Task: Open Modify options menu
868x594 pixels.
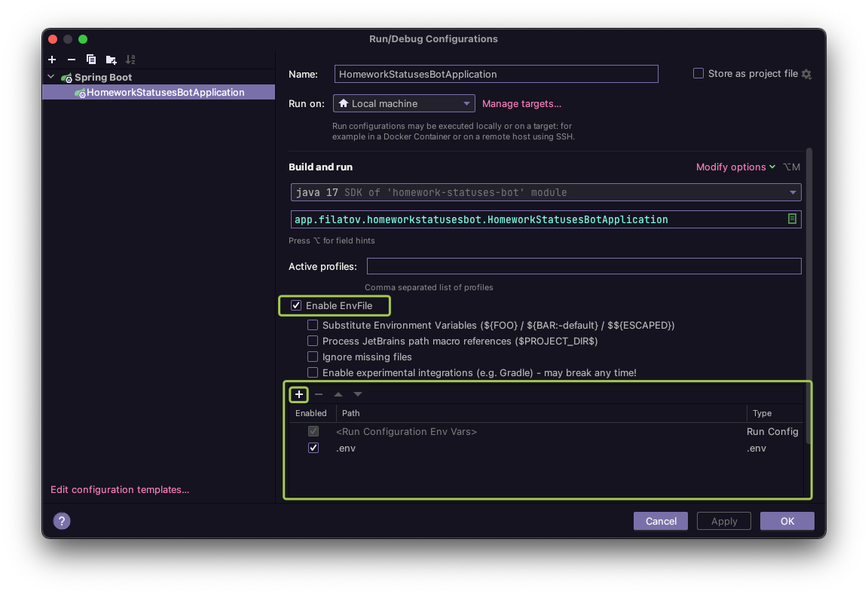Action: click(735, 167)
